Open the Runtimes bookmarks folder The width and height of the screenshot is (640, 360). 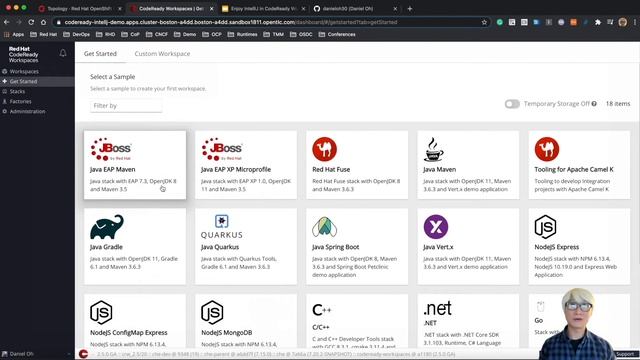click(242, 34)
